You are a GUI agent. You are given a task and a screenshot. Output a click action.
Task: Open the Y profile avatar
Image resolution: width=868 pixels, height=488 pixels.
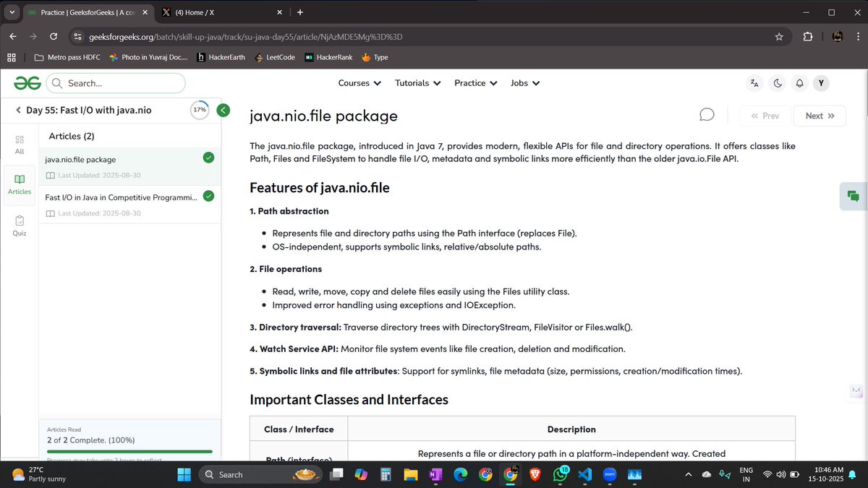tap(821, 83)
